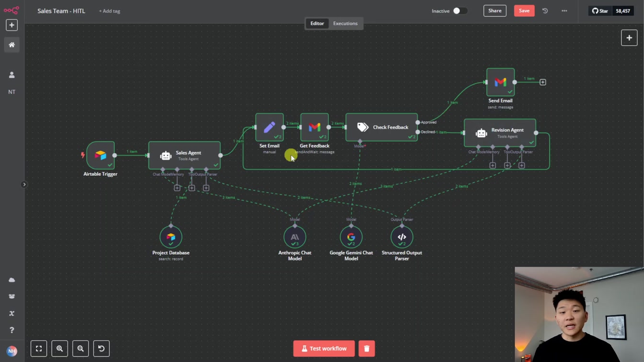Switch to the Editor tab
The height and width of the screenshot is (362, 644).
point(317,23)
